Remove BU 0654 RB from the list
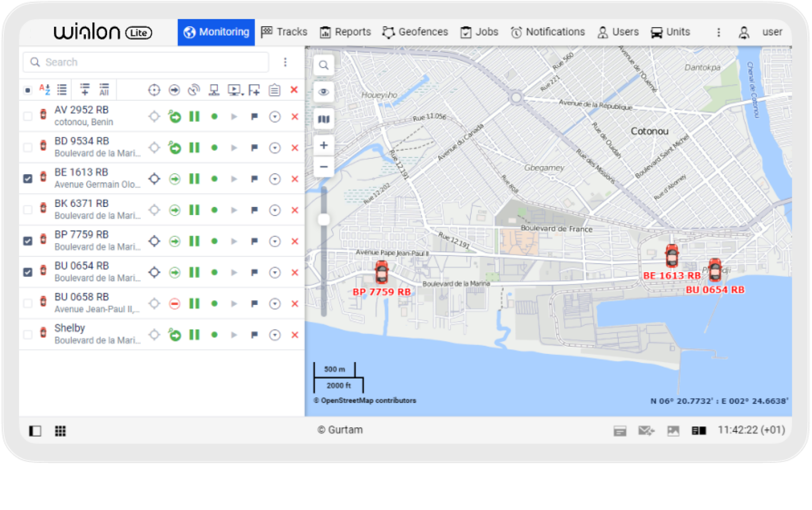 click(295, 272)
